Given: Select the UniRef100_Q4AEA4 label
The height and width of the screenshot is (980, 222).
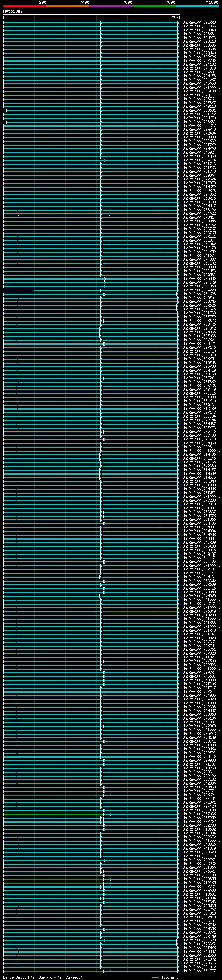Looking at the screenshot, I should (199, 298).
